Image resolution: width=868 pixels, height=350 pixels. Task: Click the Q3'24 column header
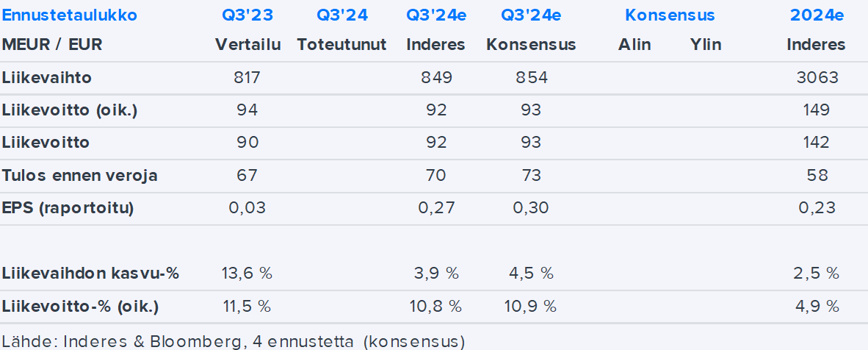pos(341,15)
